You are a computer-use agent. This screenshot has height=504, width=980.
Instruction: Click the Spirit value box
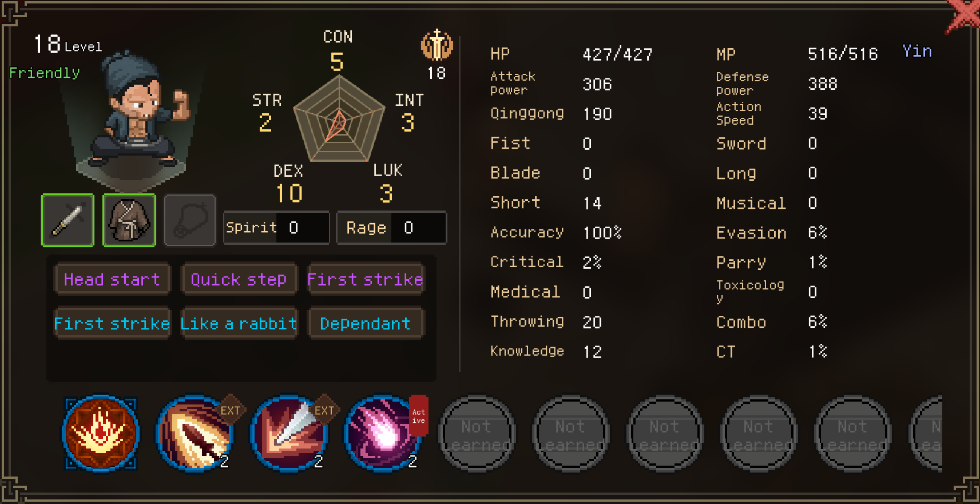pyautogui.click(x=276, y=228)
